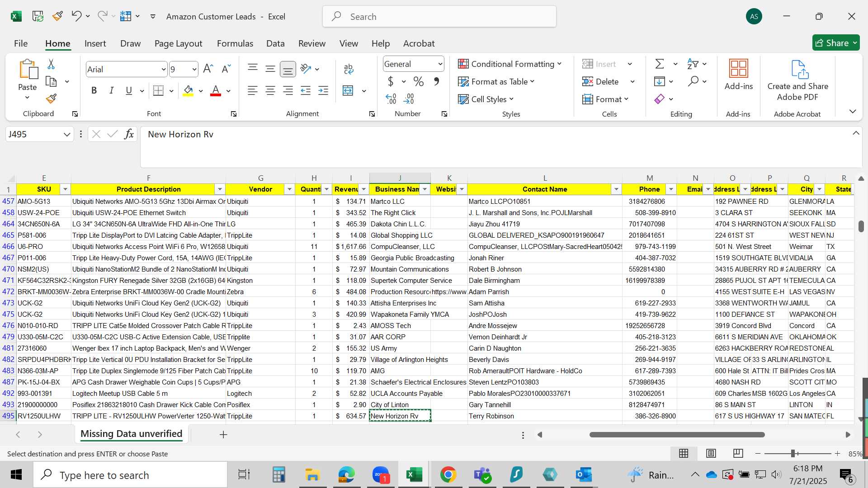Click the Search box in title bar
The width and height of the screenshot is (868, 488).
[439, 16]
